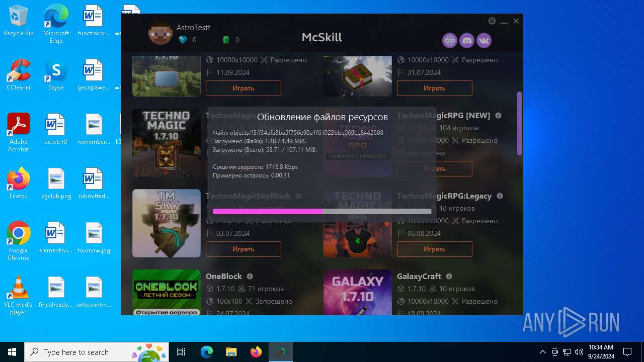Image resolution: width=644 pixels, height=362 pixels.
Task: Switch to McSkill launcher taskbar icon
Action: pyautogui.click(x=280, y=352)
